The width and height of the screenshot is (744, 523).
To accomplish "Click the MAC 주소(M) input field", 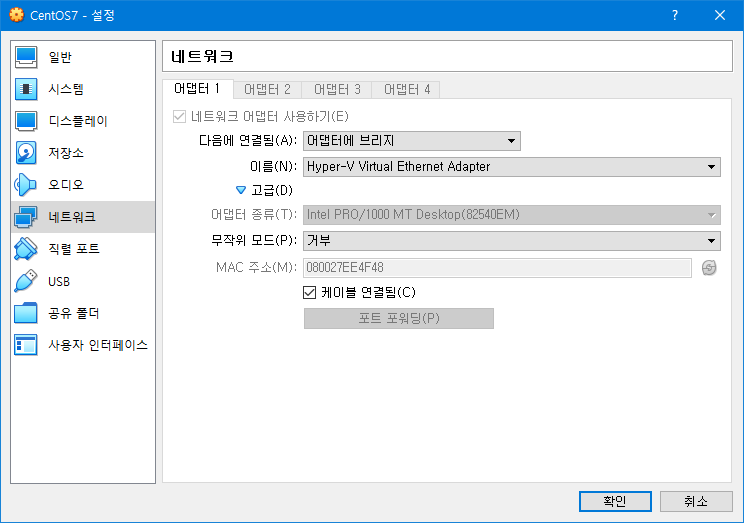I will coord(497,268).
